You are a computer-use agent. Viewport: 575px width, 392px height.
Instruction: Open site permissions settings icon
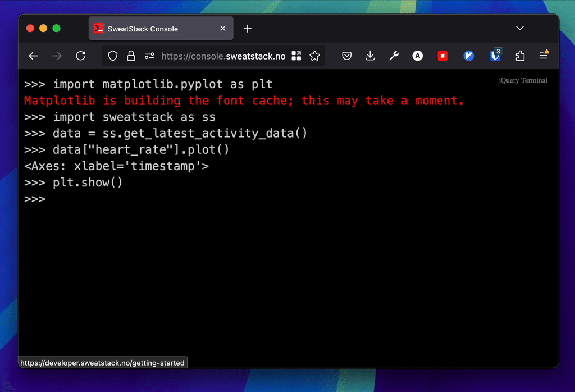(x=149, y=56)
